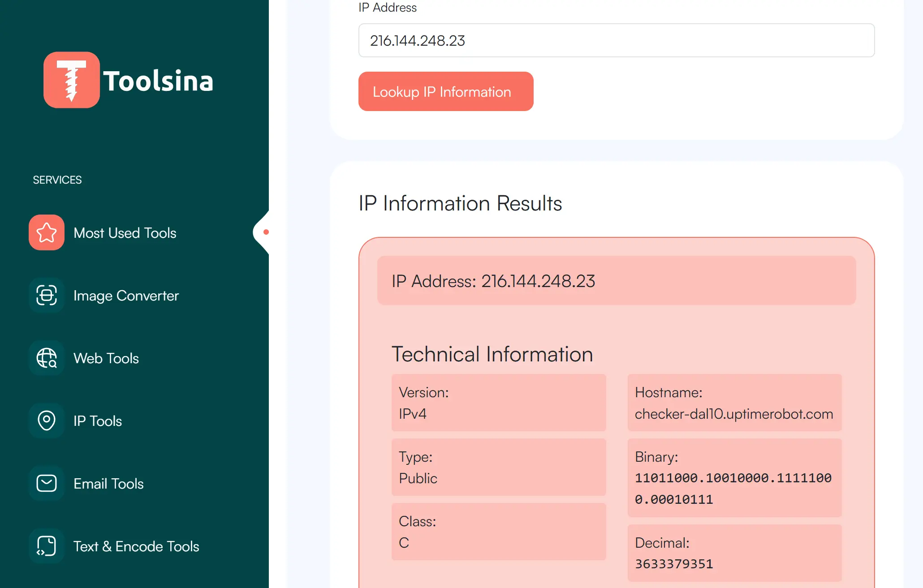Select Web Tools in the sidebar
The image size is (923, 588).
pyautogui.click(x=106, y=358)
